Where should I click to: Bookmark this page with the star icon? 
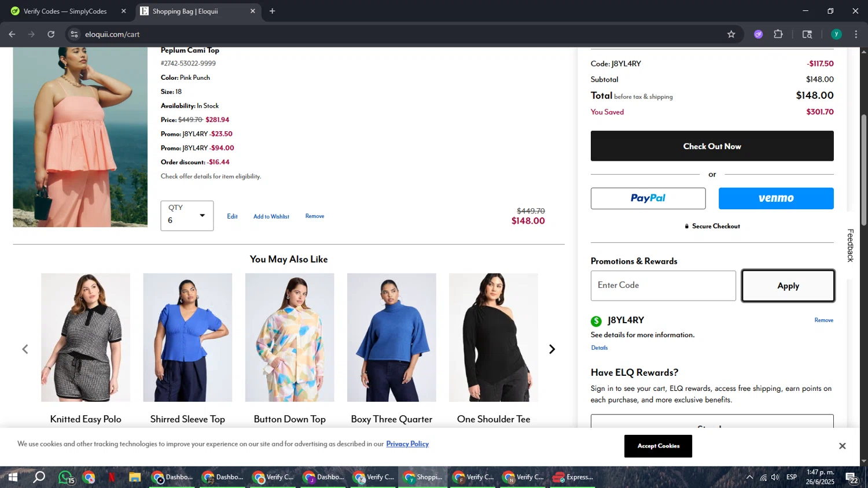click(x=731, y=34)
